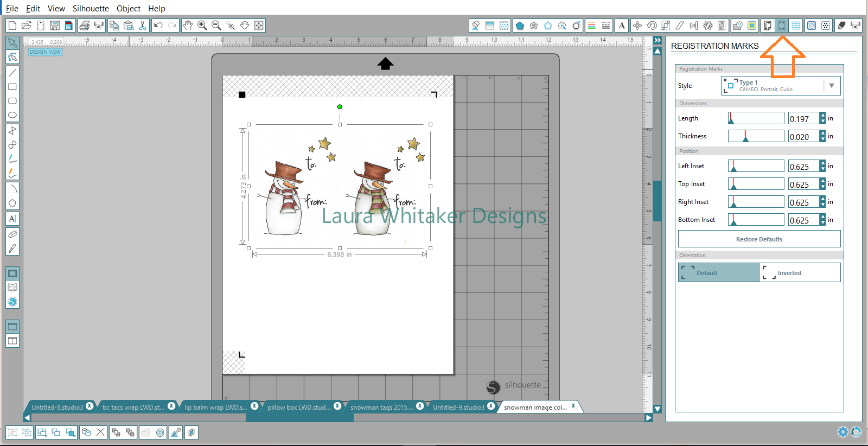Close the lip balm wrap LWD tab
This screenshot has height=446, width=868.
254,406
